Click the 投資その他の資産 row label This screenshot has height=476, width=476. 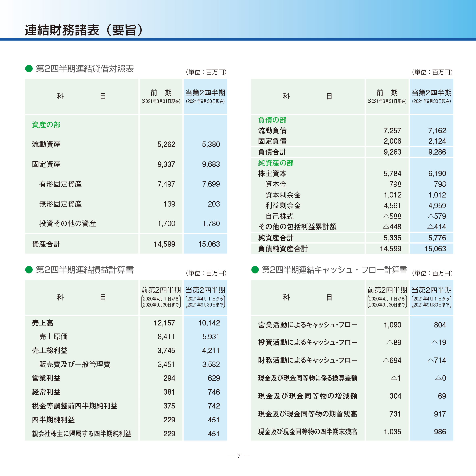click(68, 223)
